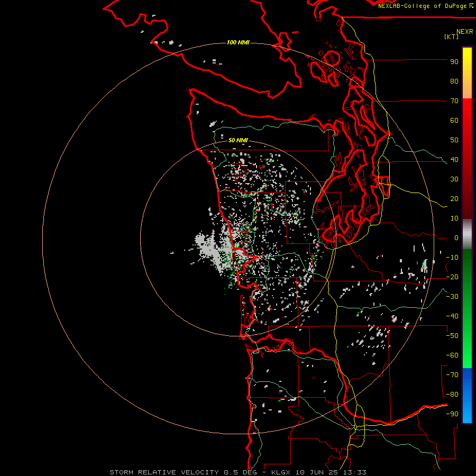The image size is (476, 476).
Task: Select the 0 value on the velocity scale
Action: click(x=456, y=238)
